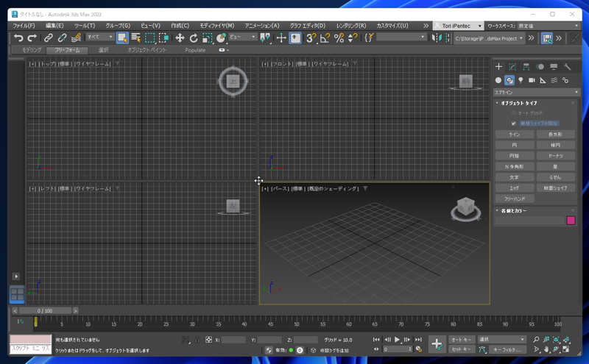Toggle the Angle Snap icon
The height and width of the screenshot is (364, 589).
click(325, 38)
